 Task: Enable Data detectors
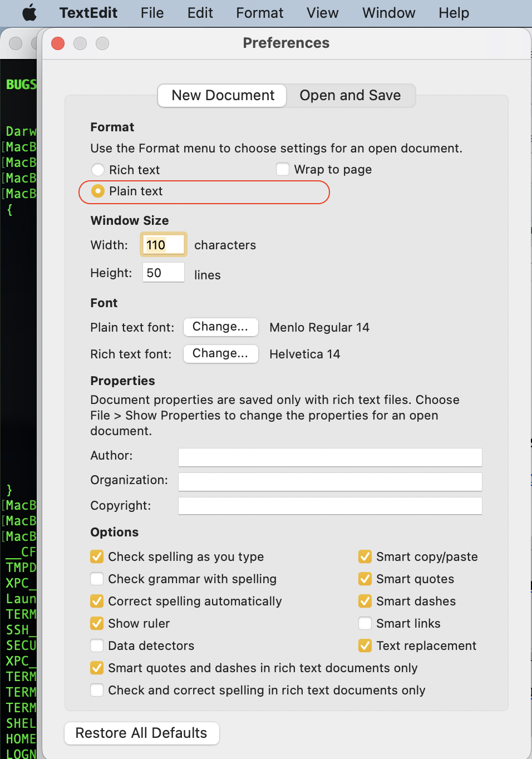click(96, 645)
